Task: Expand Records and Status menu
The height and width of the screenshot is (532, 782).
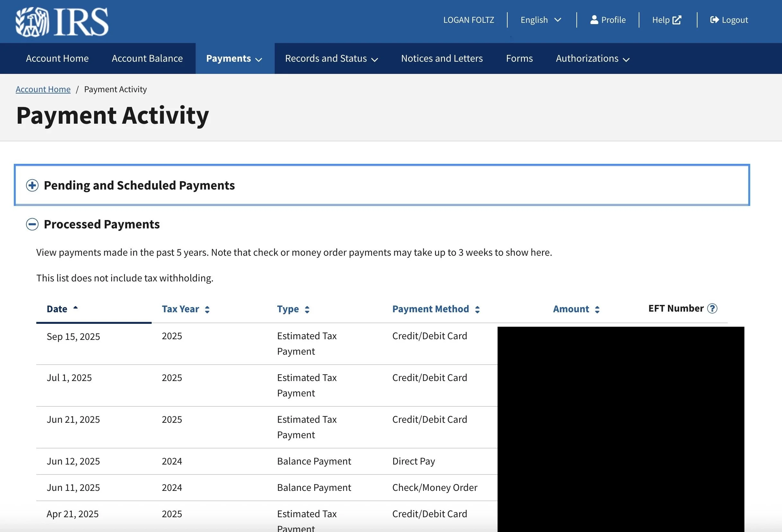Action: pos(332,58)
